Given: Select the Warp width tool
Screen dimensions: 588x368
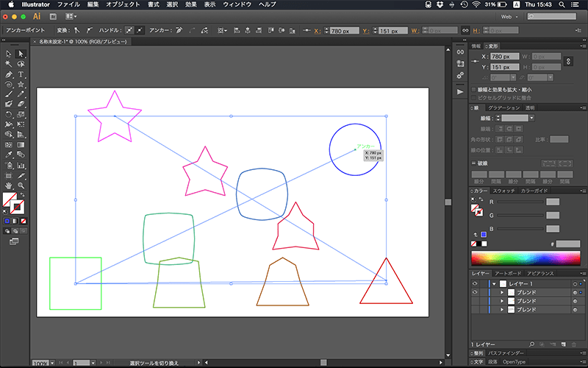Looking at the screenshot, I should tap(8, 124).
